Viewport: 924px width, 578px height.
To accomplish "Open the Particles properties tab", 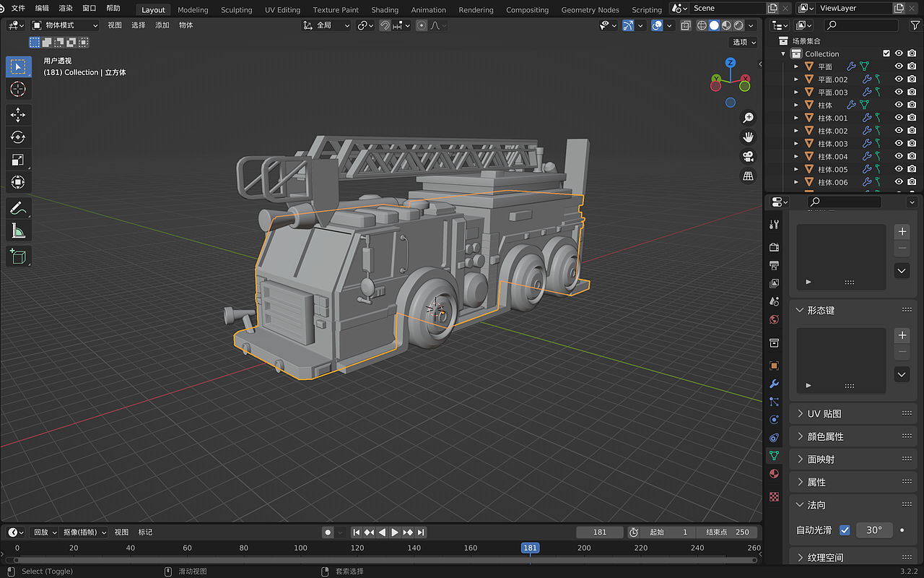I will click(x=775, y=402).
